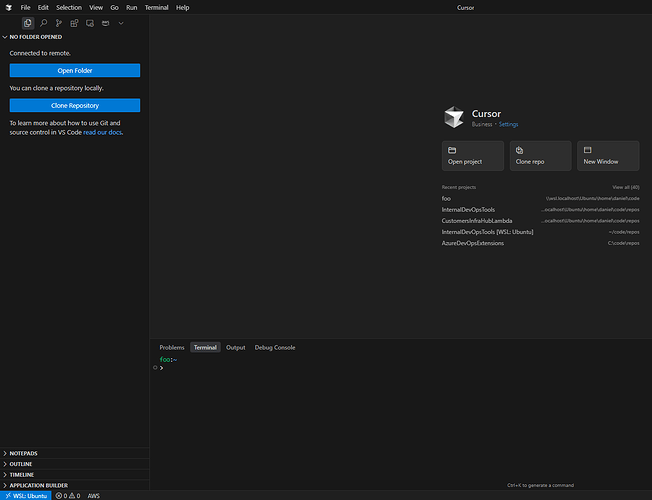This screenshot has height=500, width=652.
Task: Open the Edit menu
Action: click(x=43, y=7)
